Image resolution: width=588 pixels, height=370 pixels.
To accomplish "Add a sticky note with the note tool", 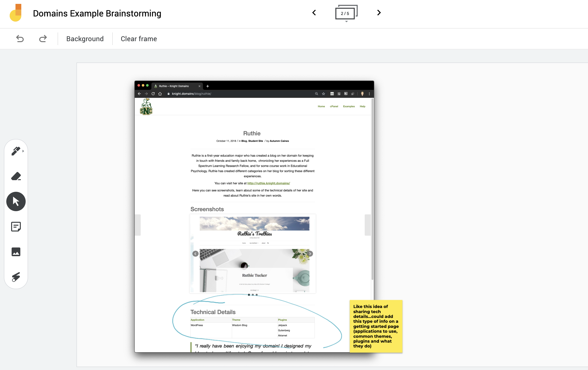I will tap(16, 227).
